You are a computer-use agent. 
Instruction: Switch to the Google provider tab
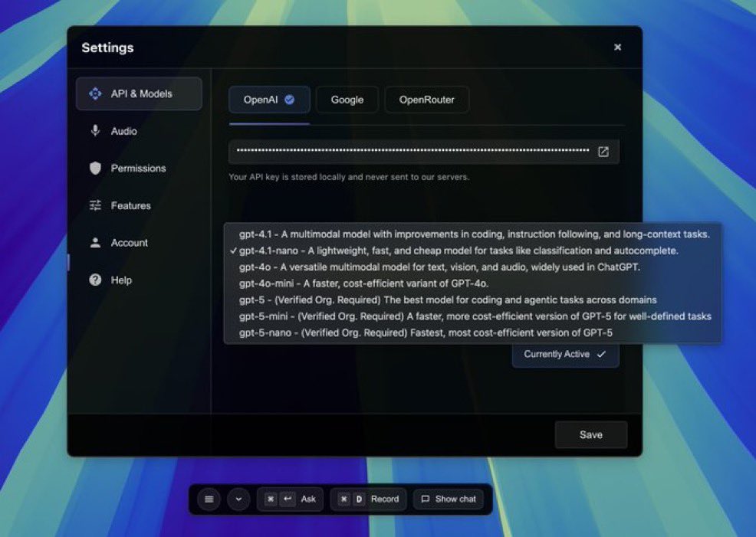[x=347, y=100]
